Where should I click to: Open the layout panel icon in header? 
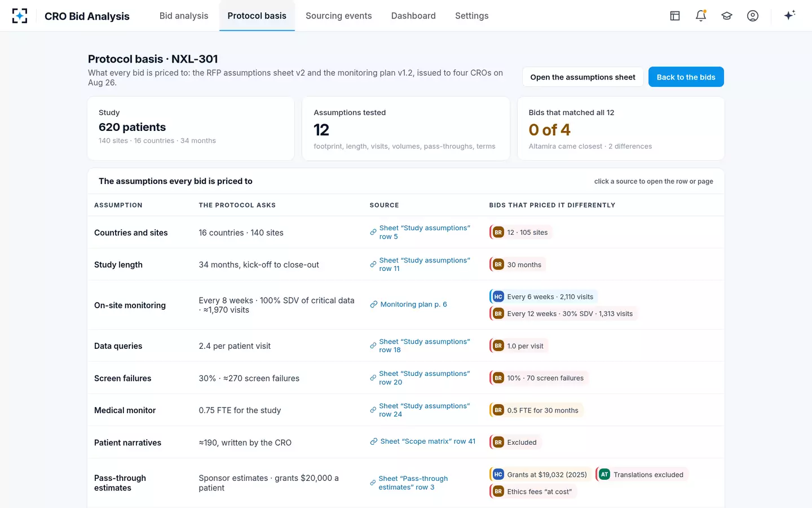pos(675,16)
